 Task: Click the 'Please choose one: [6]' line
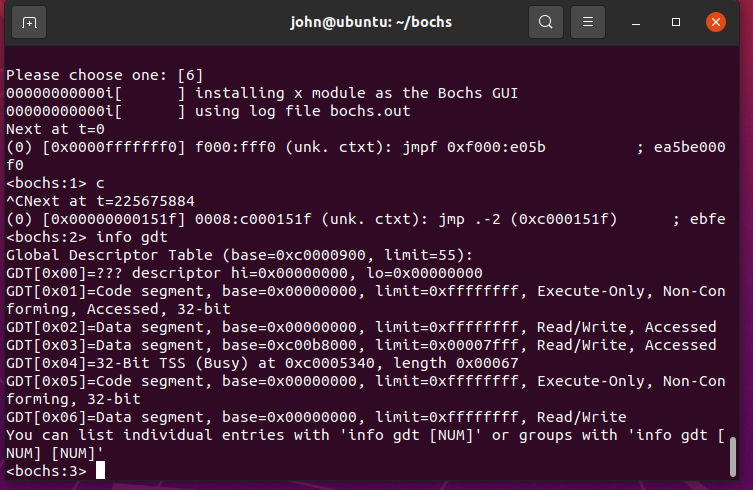(x=105, y=75)
